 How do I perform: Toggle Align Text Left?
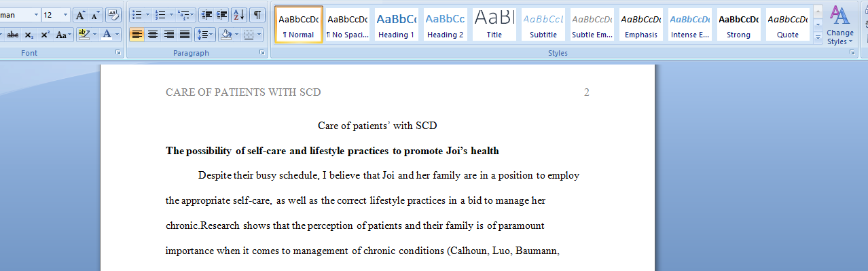137,35
